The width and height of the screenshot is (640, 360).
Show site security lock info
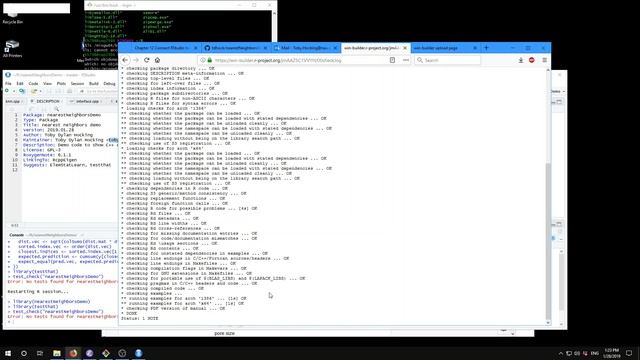pos(210,60)
